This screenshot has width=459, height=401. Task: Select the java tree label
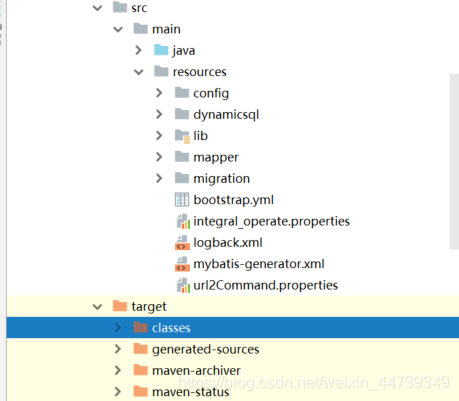(184, 51)
